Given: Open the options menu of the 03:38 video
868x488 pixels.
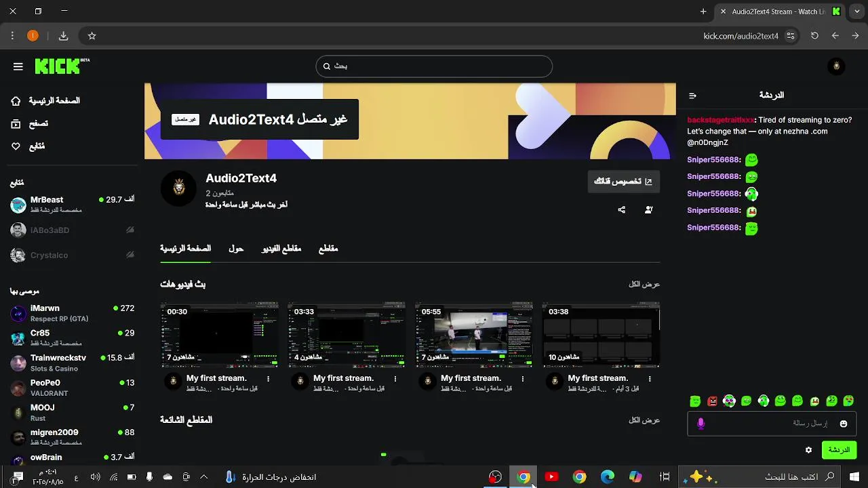Looking at the screenshot, I should point(650,379).
